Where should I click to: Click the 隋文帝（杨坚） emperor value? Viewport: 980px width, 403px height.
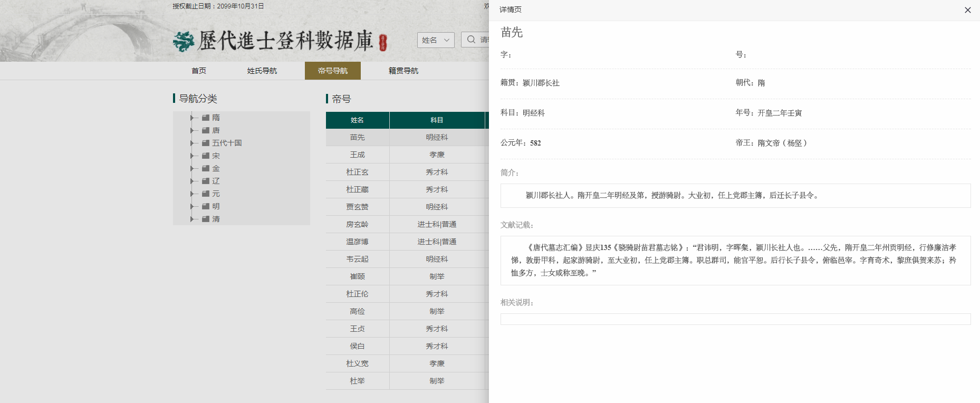[782, 143]
